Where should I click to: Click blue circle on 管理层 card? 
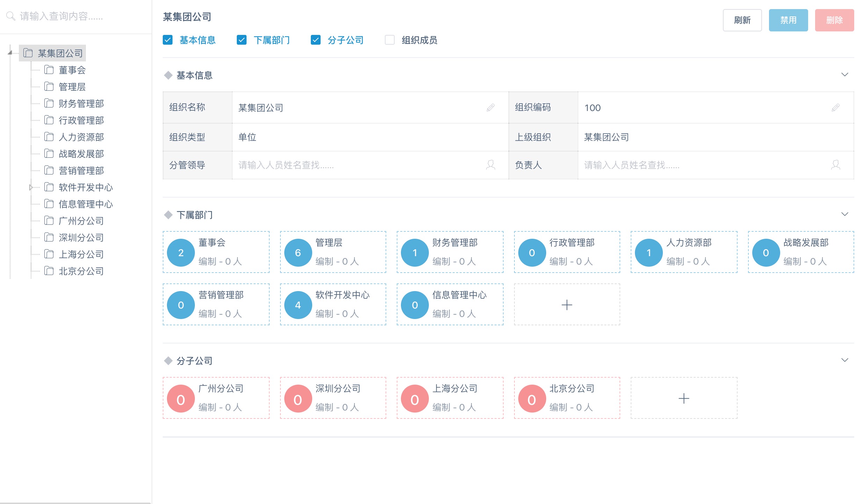(298, 252)
